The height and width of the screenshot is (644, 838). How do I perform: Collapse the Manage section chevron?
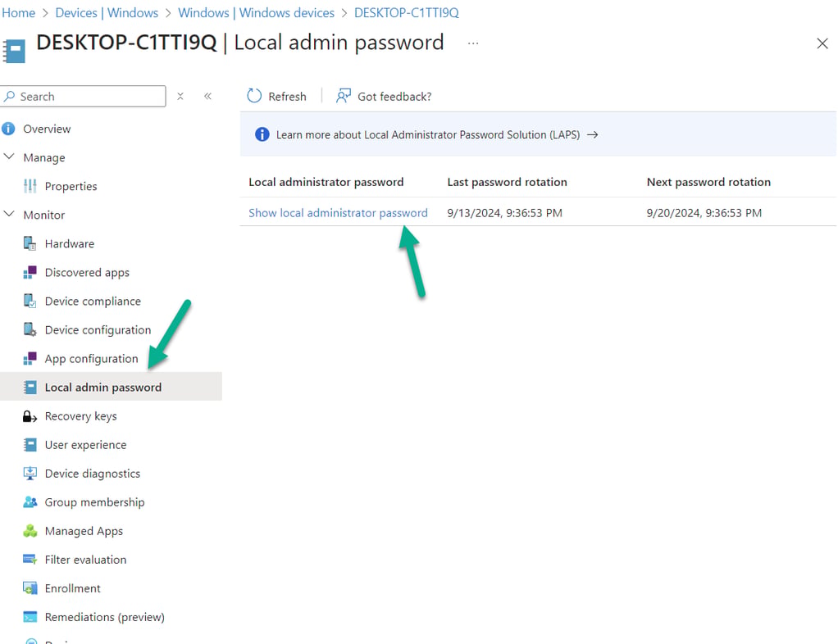(9, 157)
